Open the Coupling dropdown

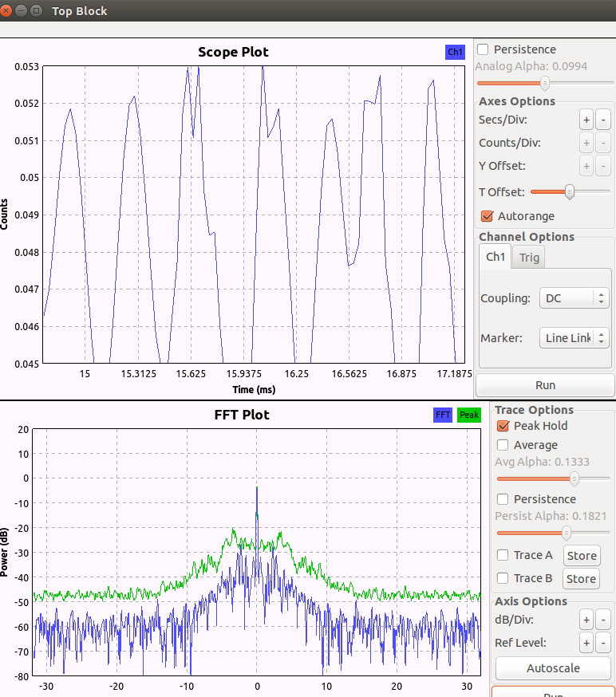tap(574, 298)
